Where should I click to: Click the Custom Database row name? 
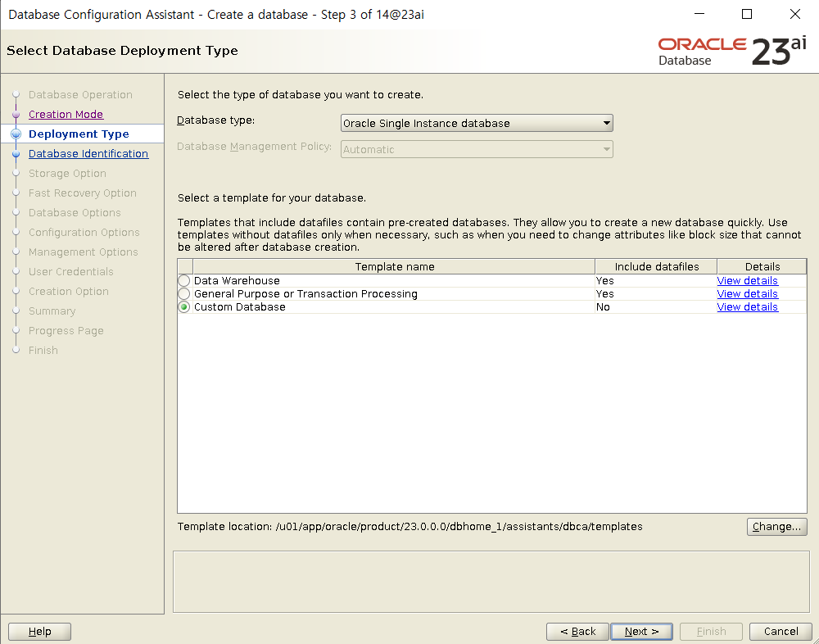pyautogui.click(x=240, y=306)
